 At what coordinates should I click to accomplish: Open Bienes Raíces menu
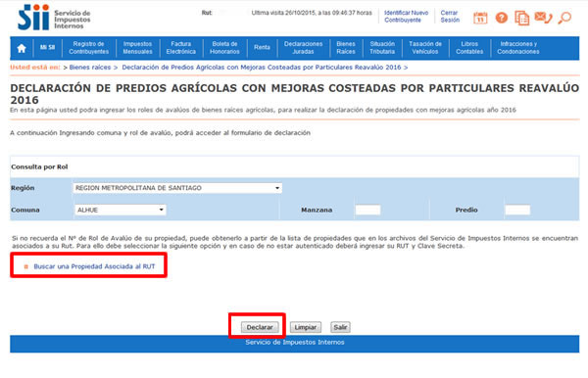click(346, 48)
